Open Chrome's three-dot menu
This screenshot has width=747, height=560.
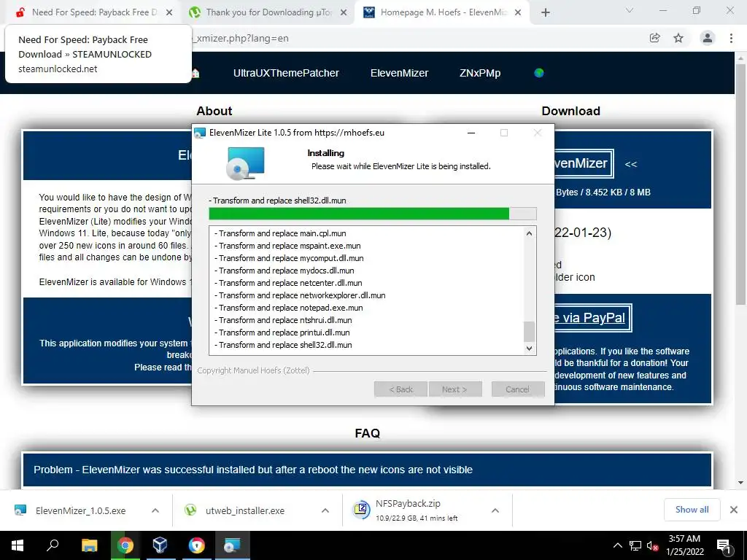[731, 38]
